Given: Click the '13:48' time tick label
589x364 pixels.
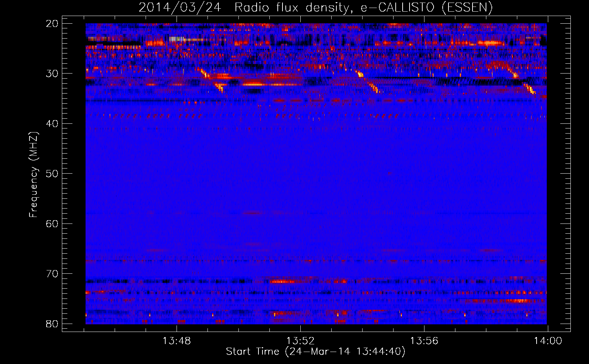Looking at the screenshot, I should click(x=177, y=341).
